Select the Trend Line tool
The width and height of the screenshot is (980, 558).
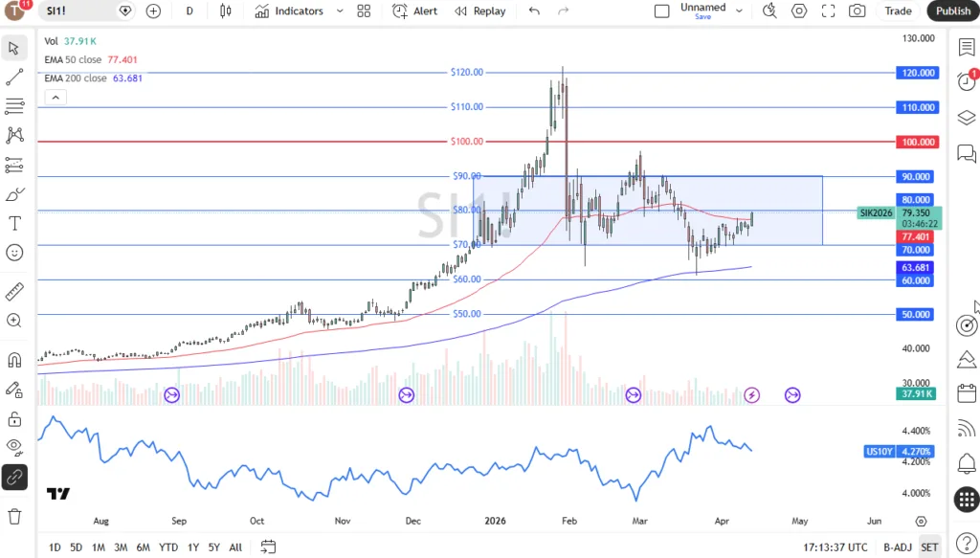[x=13, y=77]
